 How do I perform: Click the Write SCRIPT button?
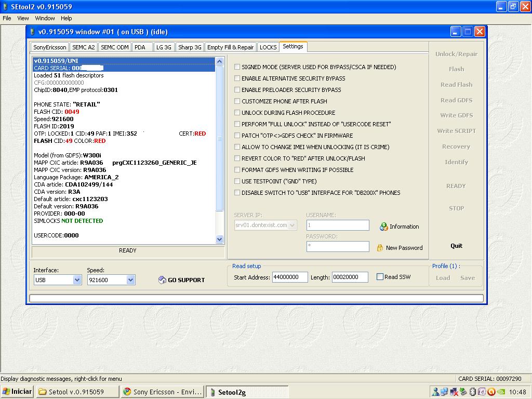pyautogui.click(x=456, y=131)
